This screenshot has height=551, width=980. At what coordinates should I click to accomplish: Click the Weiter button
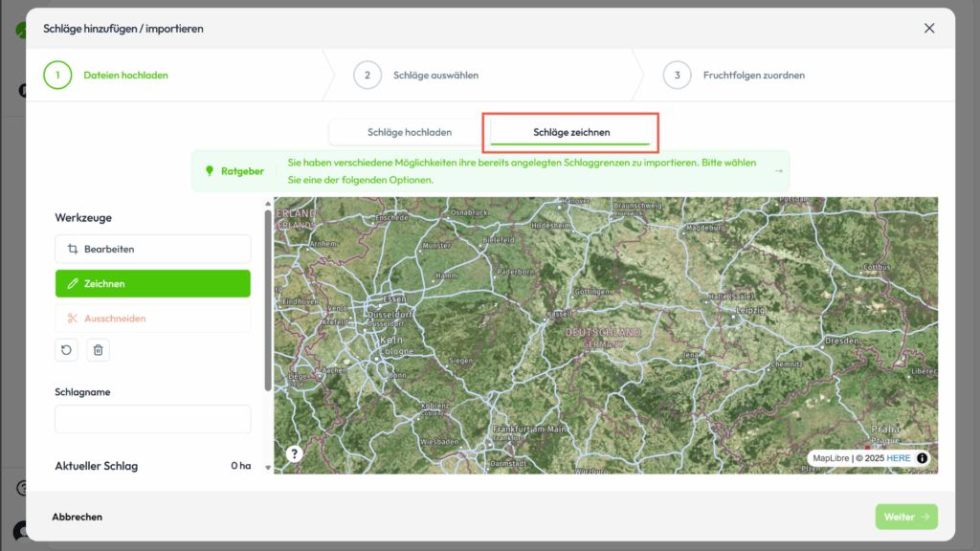[905, 517]
